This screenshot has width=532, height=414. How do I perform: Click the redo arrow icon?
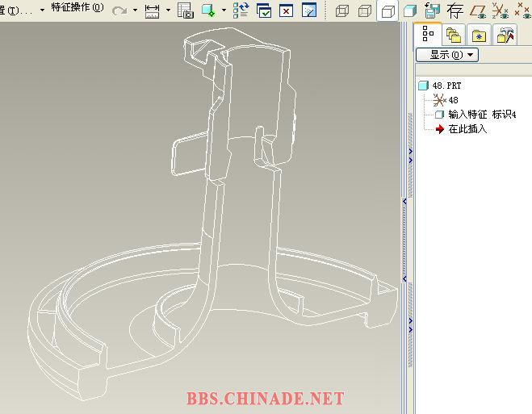coord(119,10)
